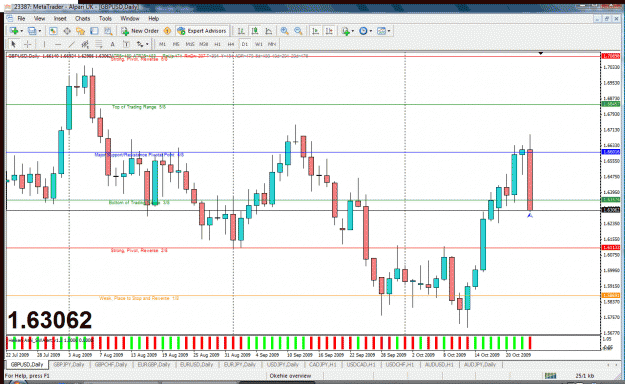625x384 pixels.
Task: Set the timeframe to H1
Action: 217,44
